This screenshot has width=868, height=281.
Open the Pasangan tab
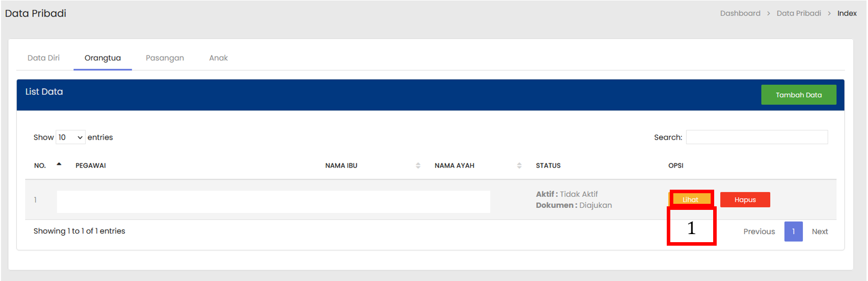pyautogui.click(x=164, y=58)
